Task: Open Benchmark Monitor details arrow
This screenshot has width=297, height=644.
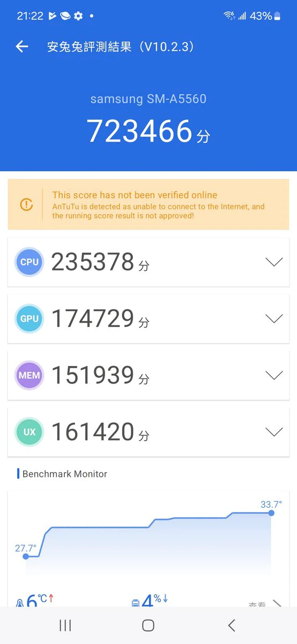Action: (x=277, y=603)
